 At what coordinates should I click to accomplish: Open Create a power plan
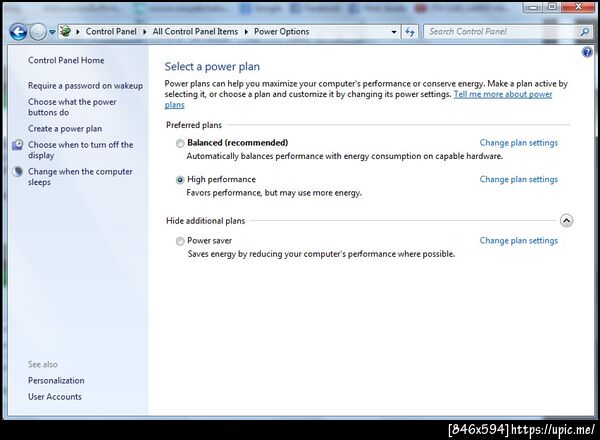pos(65,129)
